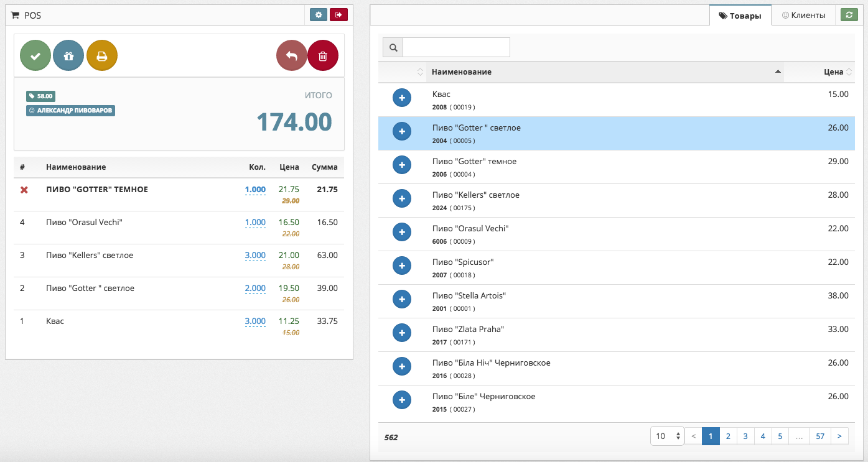Open the page size dropdown showing 10
Image resolution: width=868 pixels, height=462 pixels.
[667, 436]
